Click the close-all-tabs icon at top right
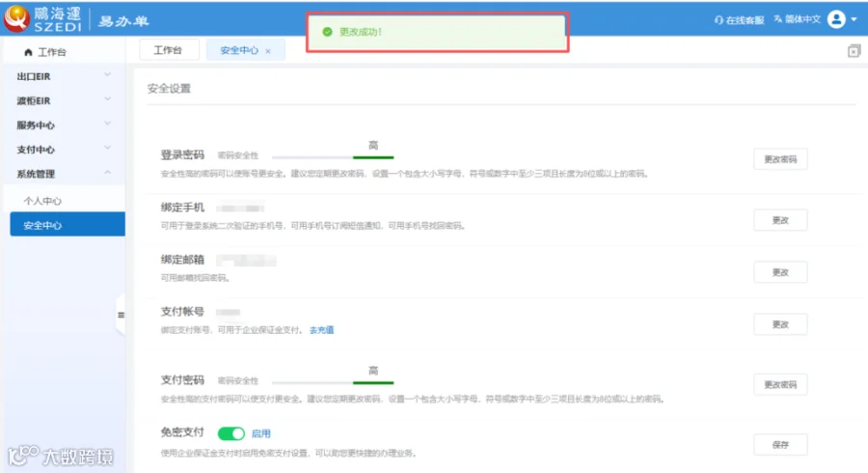The image size is (868, 473). coord(854,51)
